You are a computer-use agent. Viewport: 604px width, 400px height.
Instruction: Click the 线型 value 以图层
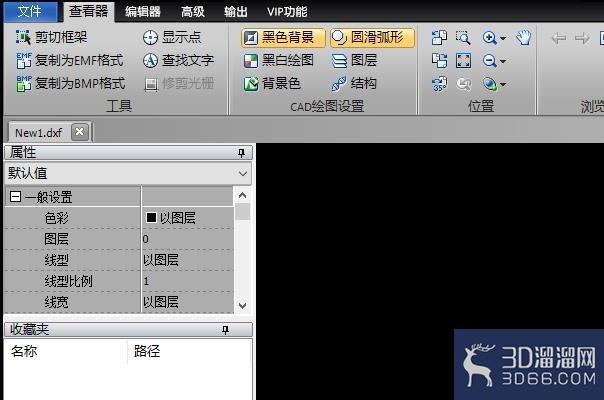coord(187,260)
